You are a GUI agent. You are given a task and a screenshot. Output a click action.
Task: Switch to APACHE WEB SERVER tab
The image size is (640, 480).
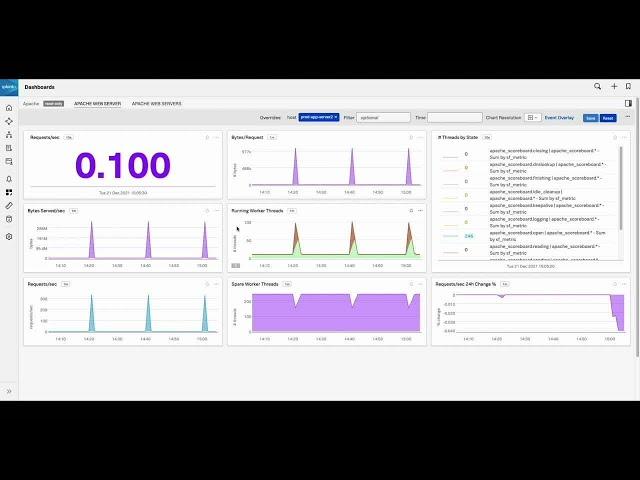coord(97,104)
